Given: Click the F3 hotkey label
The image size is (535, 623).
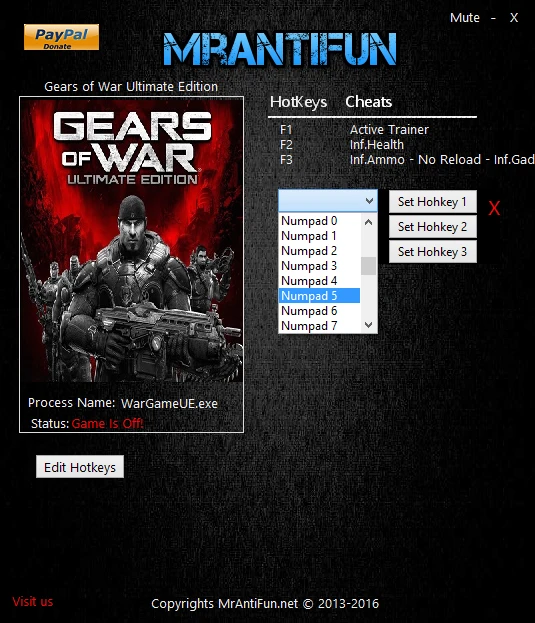Looking at the screenshot, I should [x=286, y=160].
